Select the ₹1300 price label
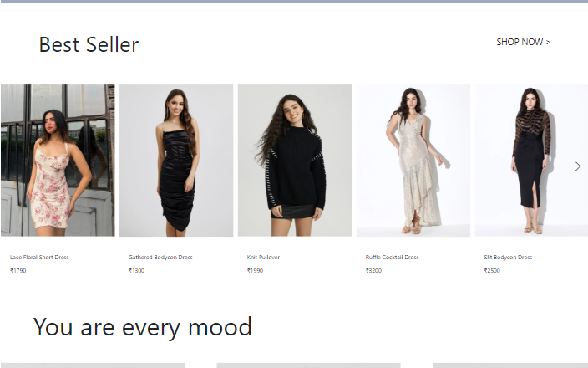Image resolution: width=588 pixels, height=368 pixels. click(136, 270)
